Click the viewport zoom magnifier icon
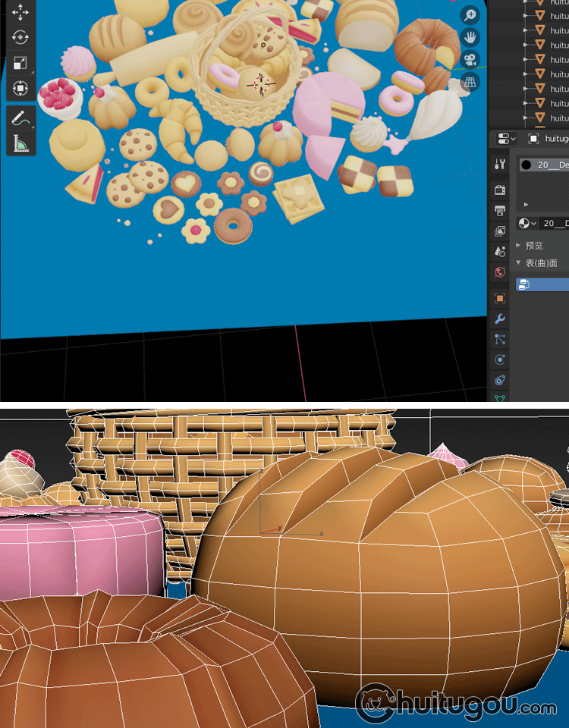 click(x=470, y=15)
